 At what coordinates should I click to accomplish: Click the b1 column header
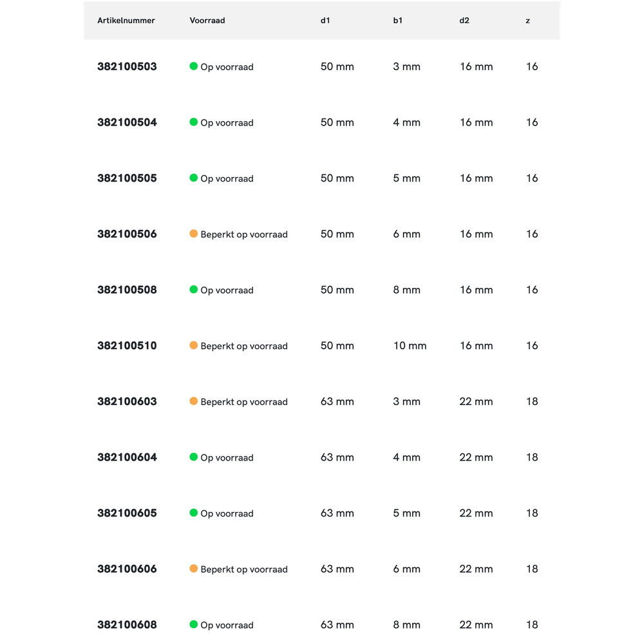(x=398, y=21)
